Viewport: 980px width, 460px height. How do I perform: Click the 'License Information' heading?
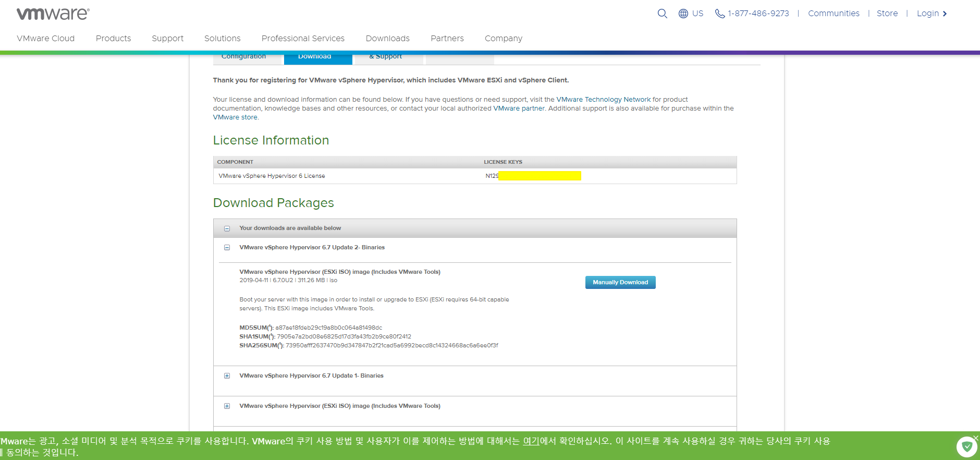tap(271, 140)
